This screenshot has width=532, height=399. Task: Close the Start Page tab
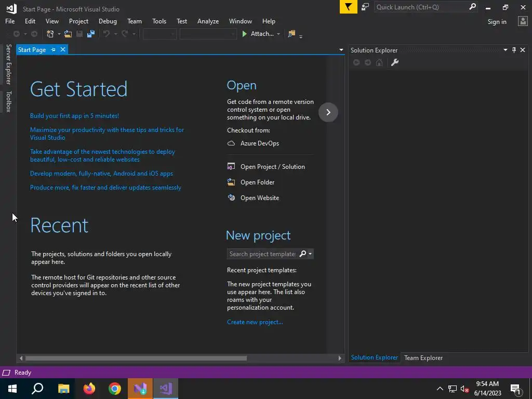(x=63, y=49)
